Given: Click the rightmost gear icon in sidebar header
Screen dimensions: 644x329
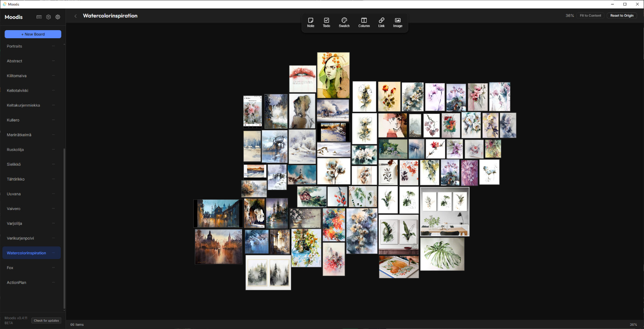Looking at the screenshot, I should pos(58,17).
